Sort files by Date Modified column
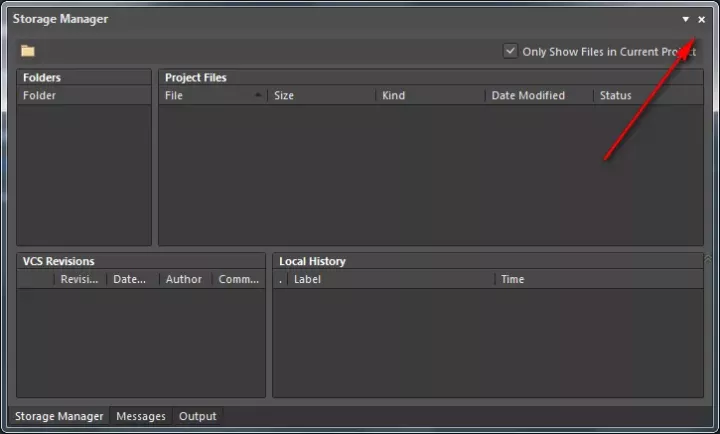 pyautogui.click(x=537, y=96)
